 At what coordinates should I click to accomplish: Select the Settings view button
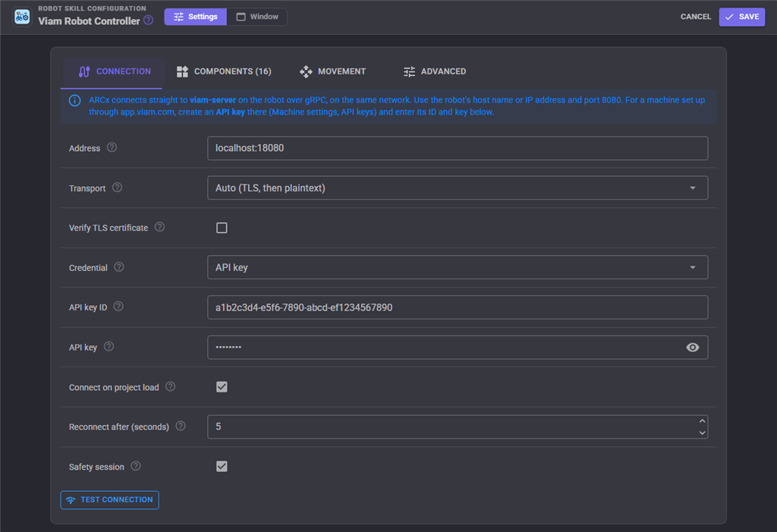pos(196,17)
